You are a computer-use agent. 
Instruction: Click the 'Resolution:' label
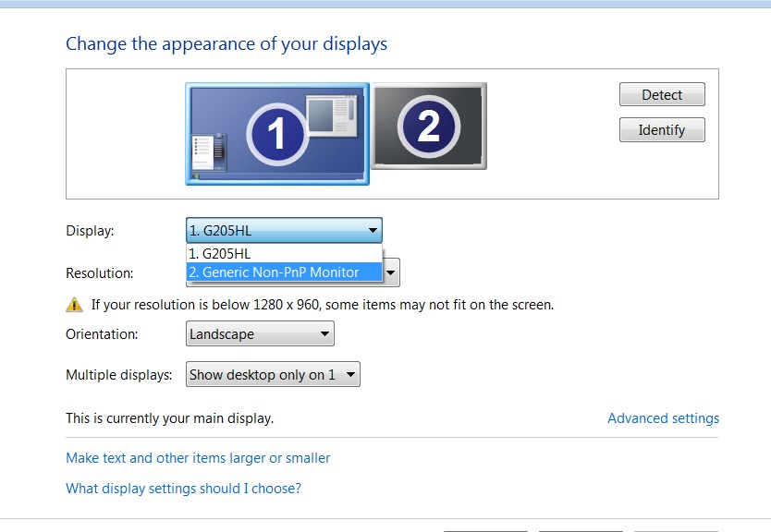[x=100, y=273]
